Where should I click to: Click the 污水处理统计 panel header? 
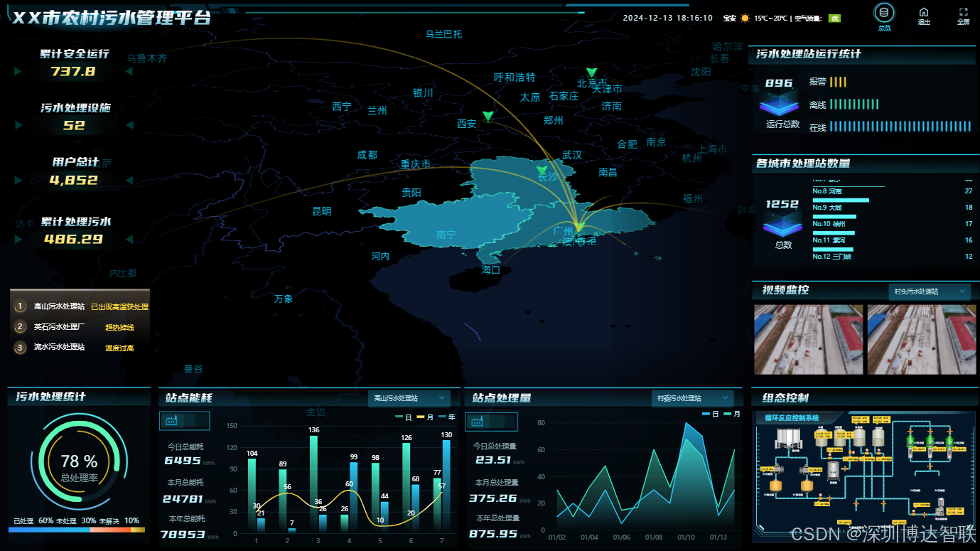point(79,397)
